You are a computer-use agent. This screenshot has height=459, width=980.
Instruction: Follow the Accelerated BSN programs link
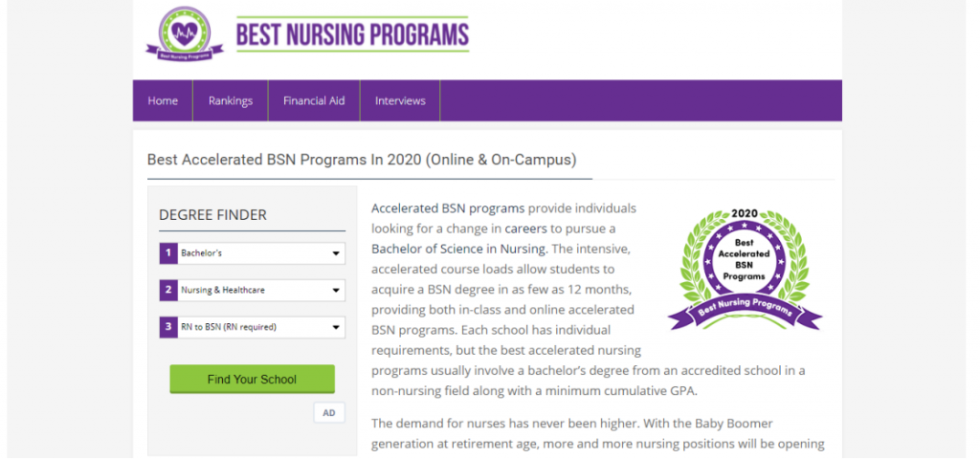click(447, 208)
